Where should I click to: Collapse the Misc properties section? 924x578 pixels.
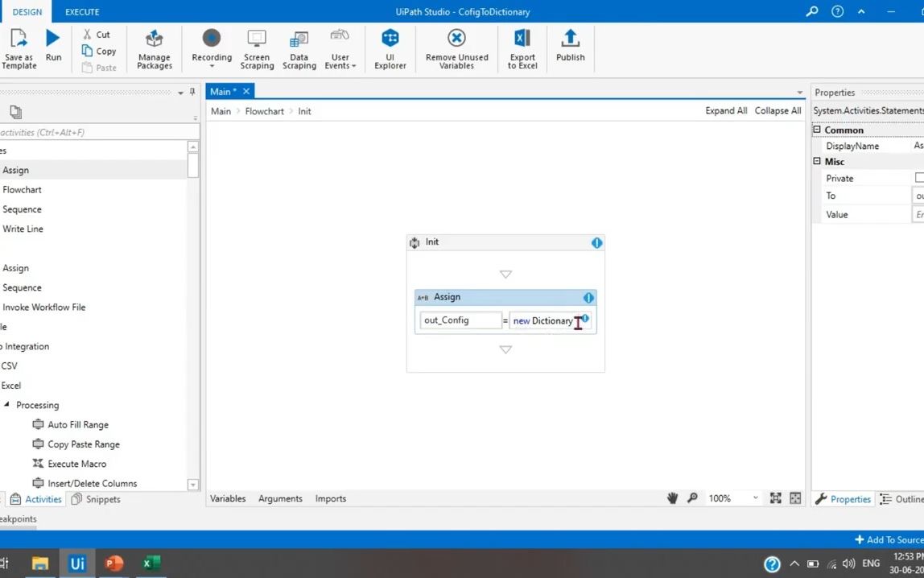[817, 161]
